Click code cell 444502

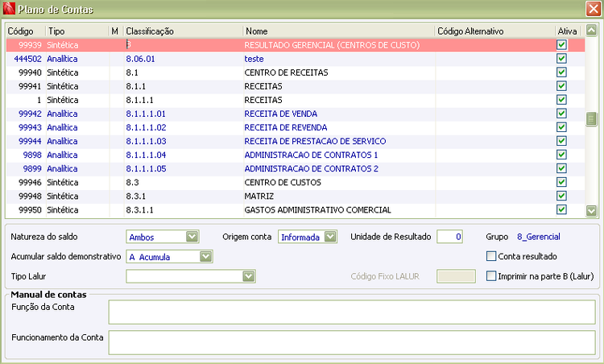(27, 59)
